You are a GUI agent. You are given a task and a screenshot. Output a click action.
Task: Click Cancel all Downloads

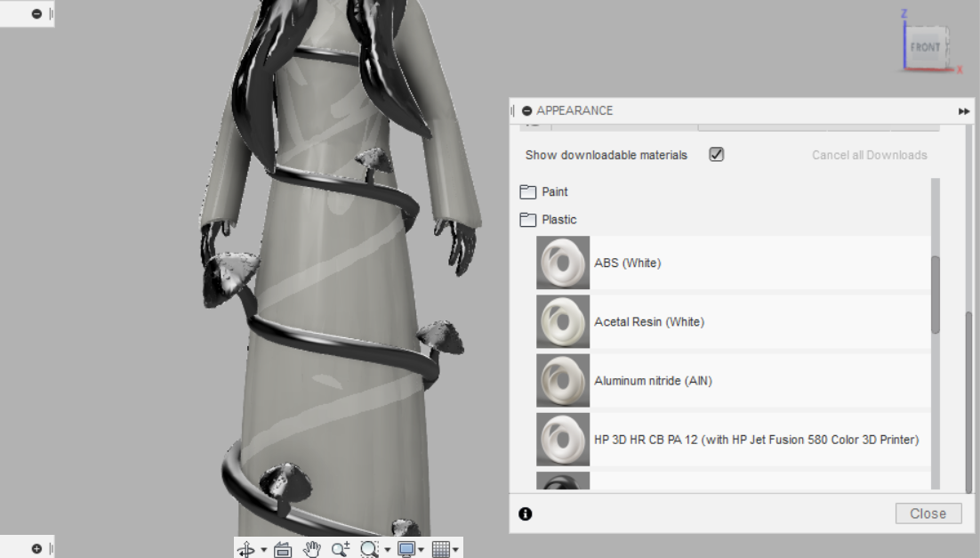click(869, 154)
